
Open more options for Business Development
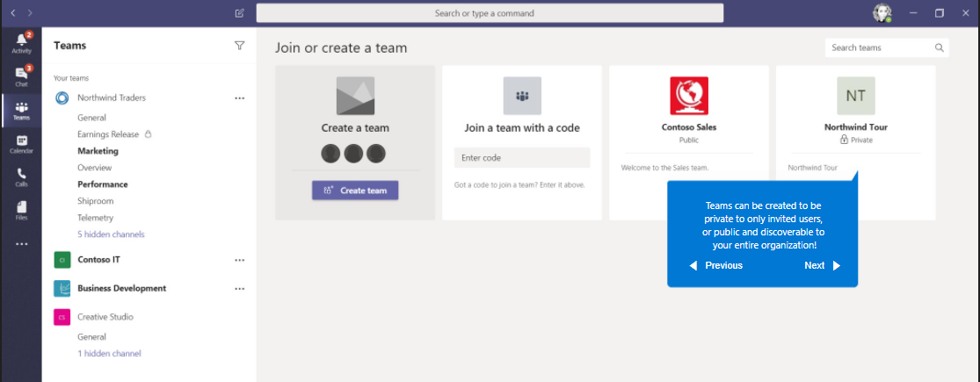(x=239, y=288)
